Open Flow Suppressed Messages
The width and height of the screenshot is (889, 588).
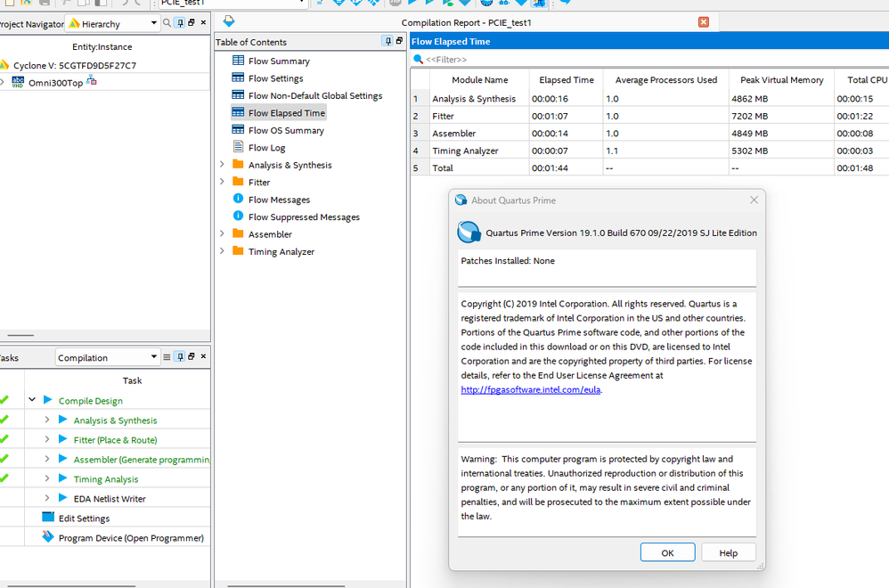(304, 217)
